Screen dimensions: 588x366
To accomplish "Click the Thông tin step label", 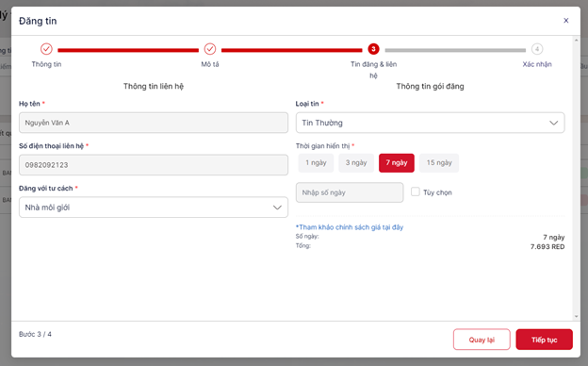I will 46,64.
